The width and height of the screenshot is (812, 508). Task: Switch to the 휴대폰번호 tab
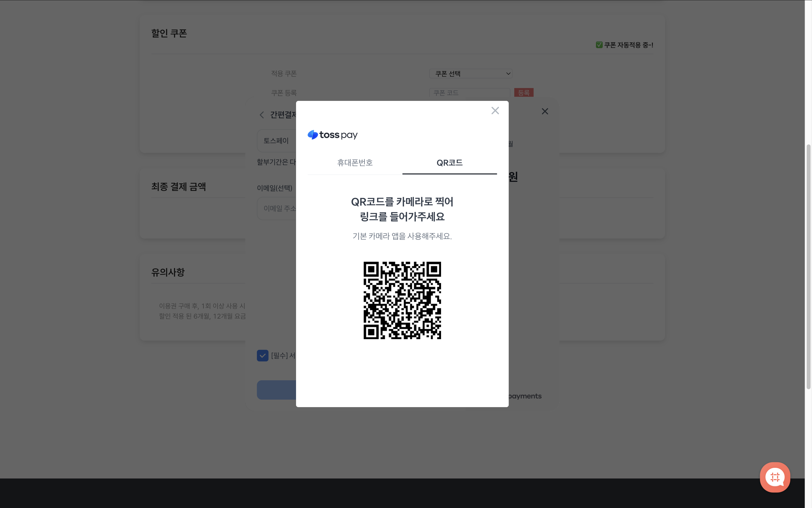click(x=355, y=163)
